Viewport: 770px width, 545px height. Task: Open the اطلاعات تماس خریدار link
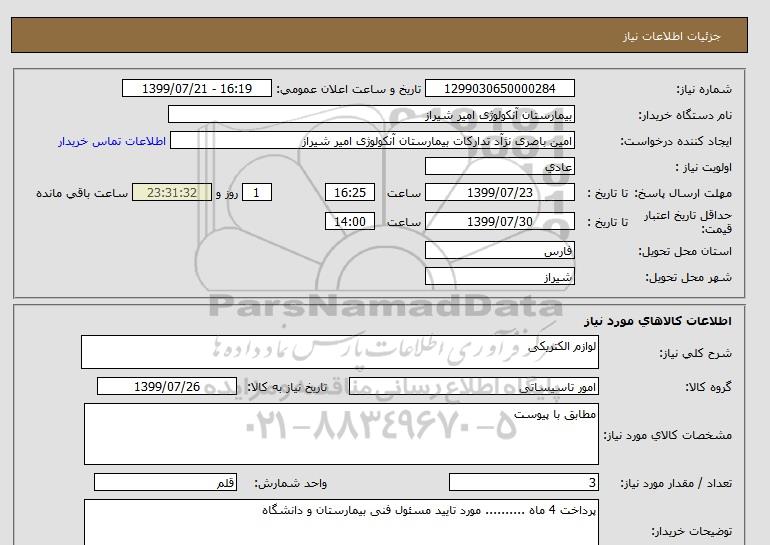(112, 141)
